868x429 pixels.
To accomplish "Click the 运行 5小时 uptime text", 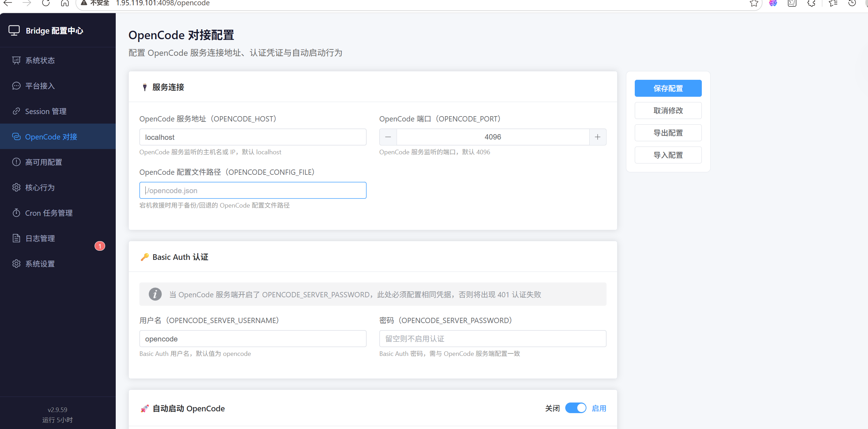I will (58, 420).
